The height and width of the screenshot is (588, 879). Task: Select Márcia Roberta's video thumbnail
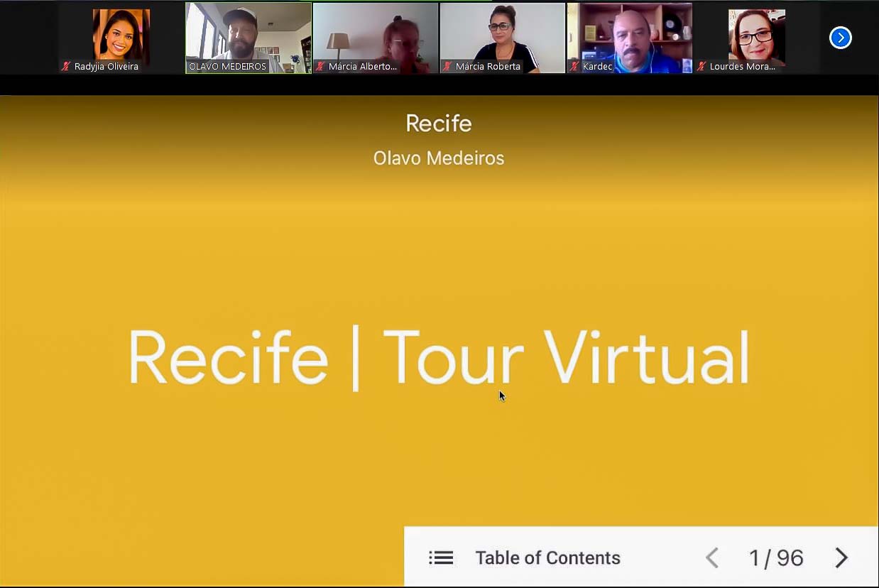(x=503, y=38)
